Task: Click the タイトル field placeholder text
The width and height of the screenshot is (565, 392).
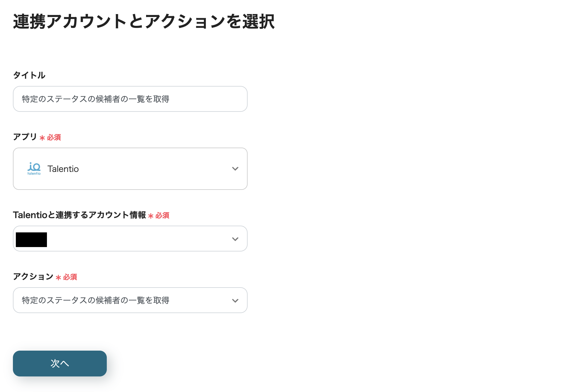Action: point(94,99)
